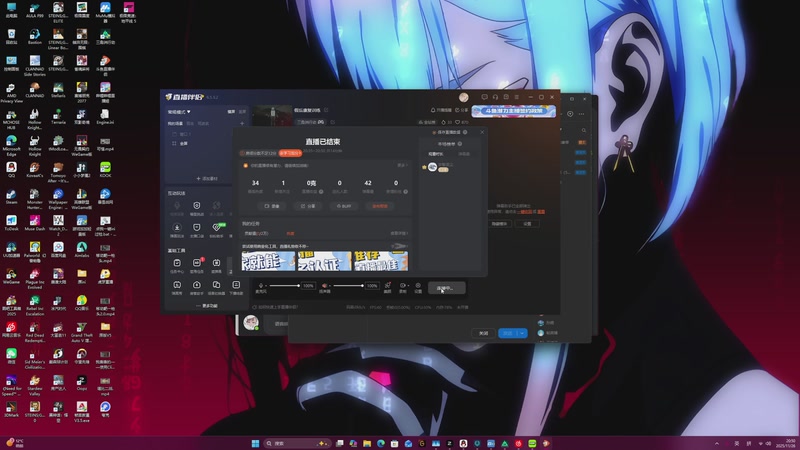The image size is (800, 450).
Task: Click the 录像 button in the stream-ended dialog
Action: pos(271,206)
